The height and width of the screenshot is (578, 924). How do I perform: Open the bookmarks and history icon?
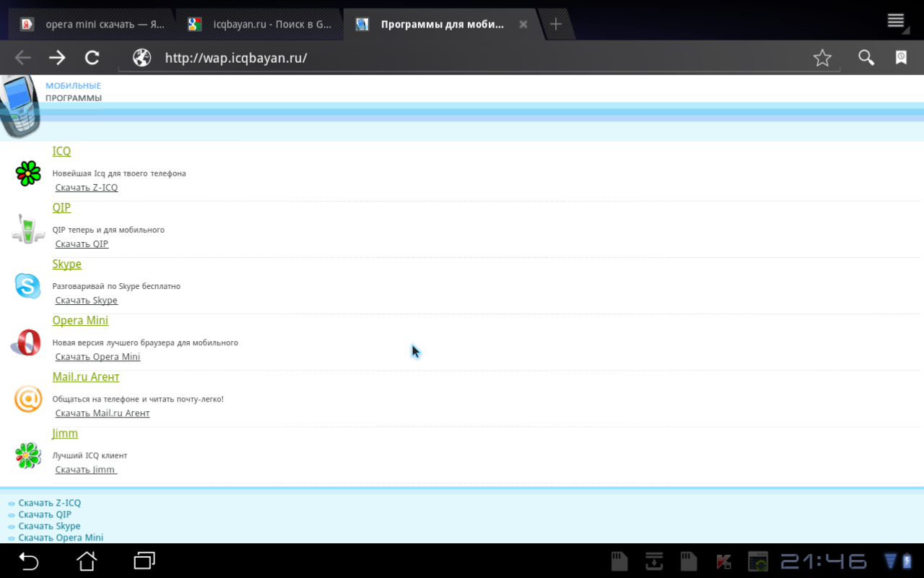pos(901,58)
